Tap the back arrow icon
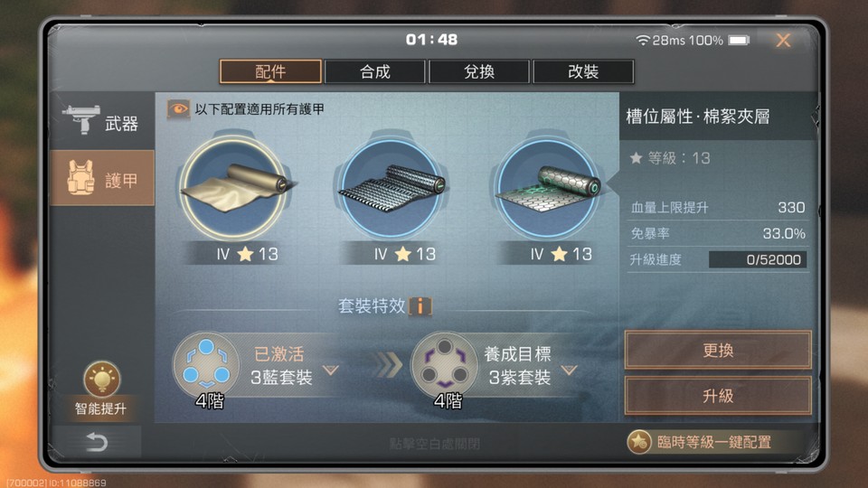Screen dimensions: 868x488 pos(97,442)
